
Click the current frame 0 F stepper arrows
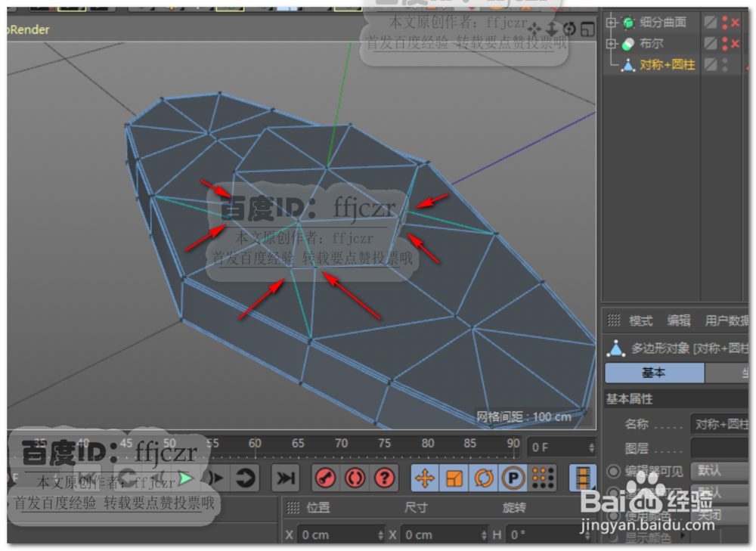[592, 448]
